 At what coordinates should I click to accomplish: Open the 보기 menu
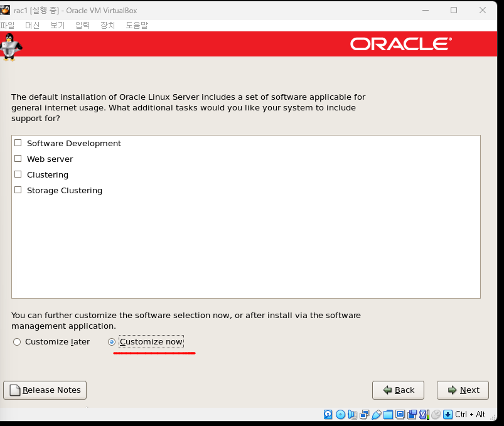[x=57, y=25]
